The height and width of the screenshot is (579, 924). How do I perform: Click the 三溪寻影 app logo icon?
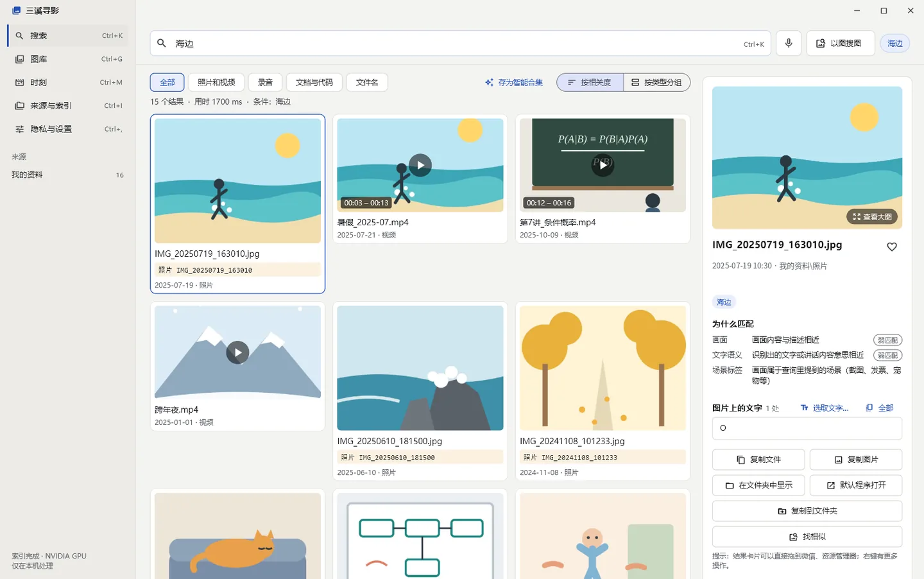tap(16, 11)
